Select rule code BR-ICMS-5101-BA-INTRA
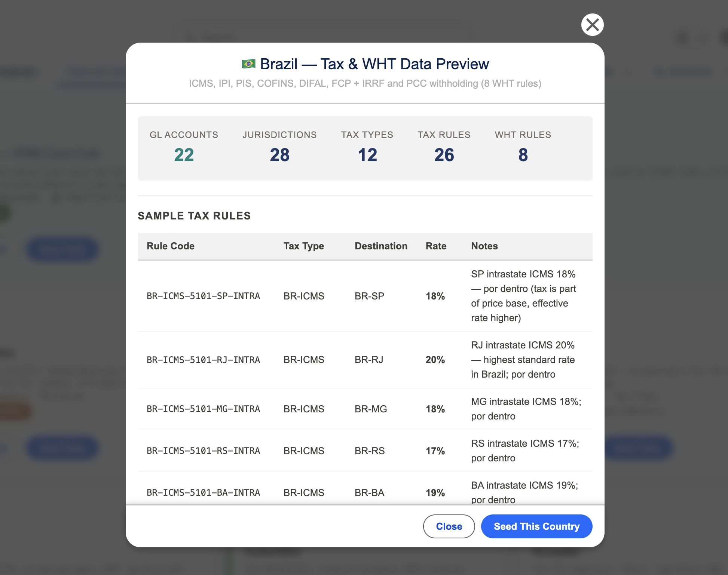 click(x=203, y=493)
